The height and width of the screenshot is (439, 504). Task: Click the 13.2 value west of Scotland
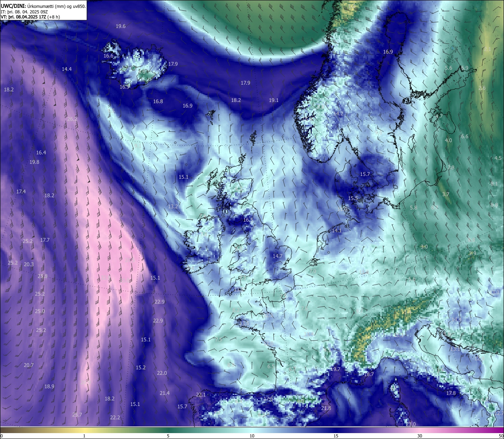(x=173, y=207)
